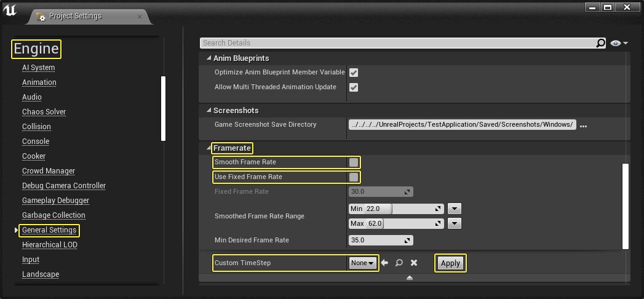Maximize the Project Settings window

(608, 7)
